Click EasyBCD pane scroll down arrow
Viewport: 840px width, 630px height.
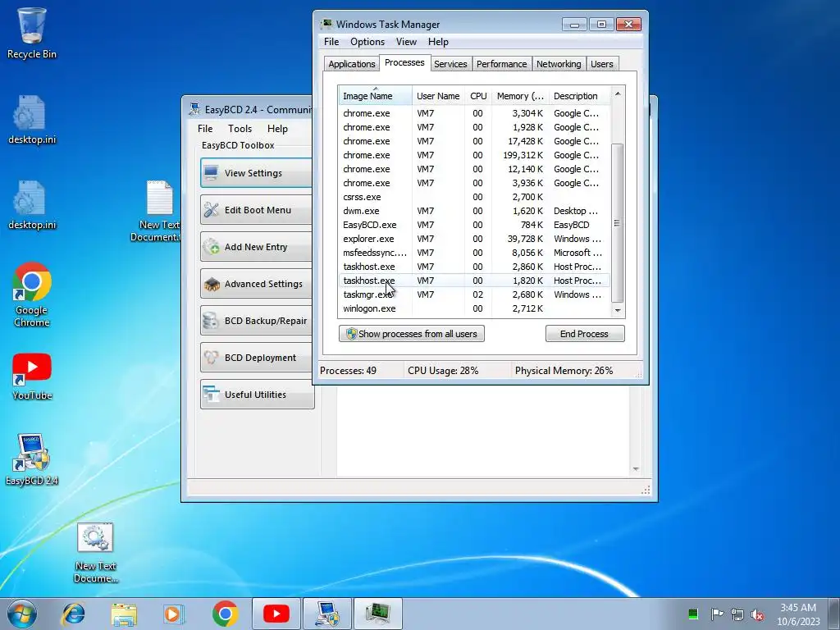pyautogui.click(x=636, y=469)
